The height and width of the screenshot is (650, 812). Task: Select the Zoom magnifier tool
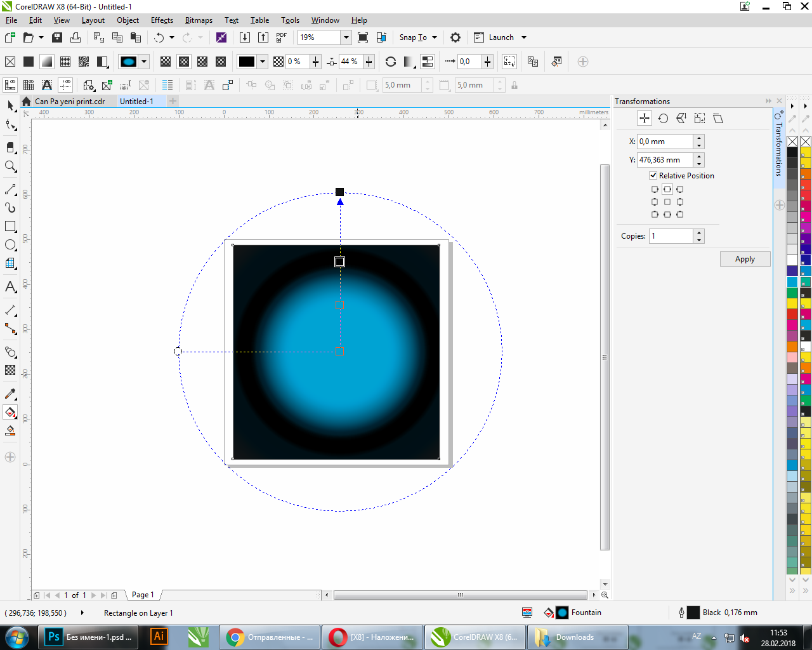click(10, 166)
